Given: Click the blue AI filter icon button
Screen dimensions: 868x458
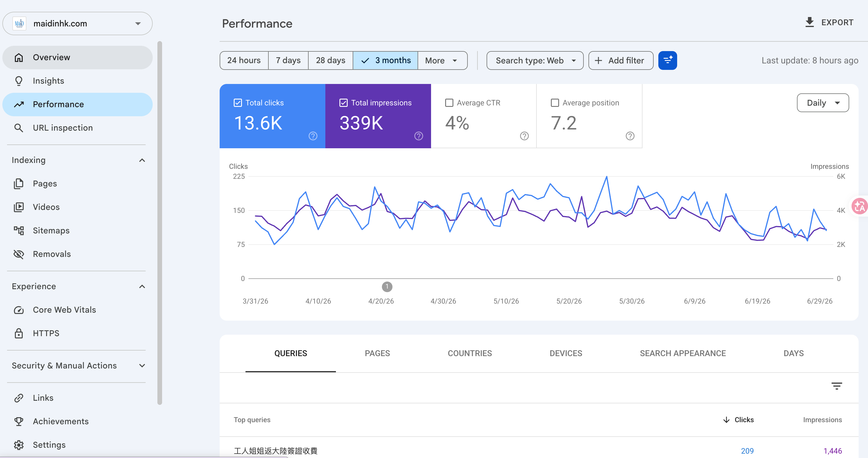Looking at the screenshot, I should 667,60.
